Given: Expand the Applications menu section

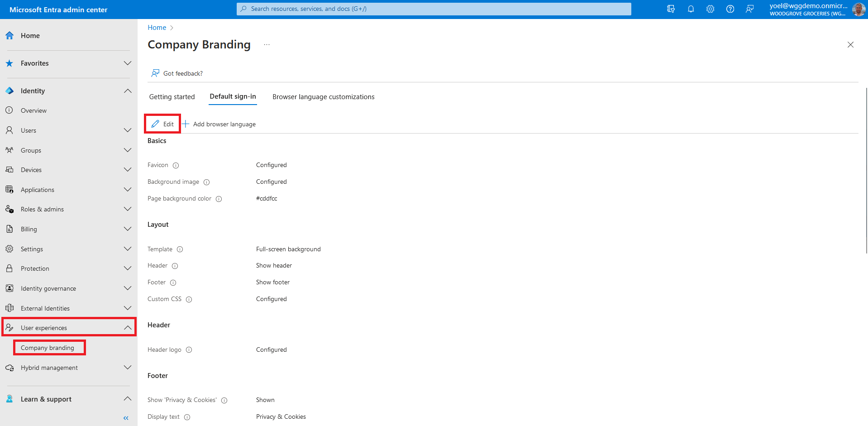Looking at the screenshot, I should 128,190.
